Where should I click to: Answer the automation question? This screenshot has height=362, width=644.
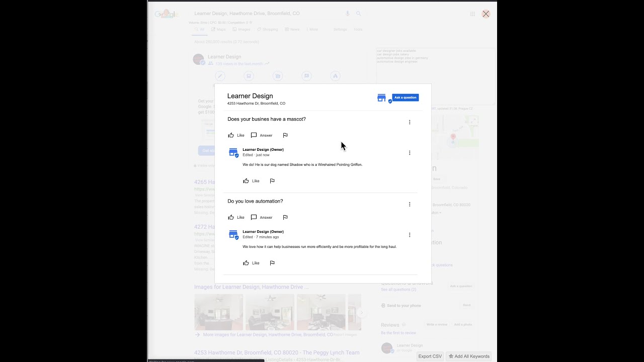[262, 217]
